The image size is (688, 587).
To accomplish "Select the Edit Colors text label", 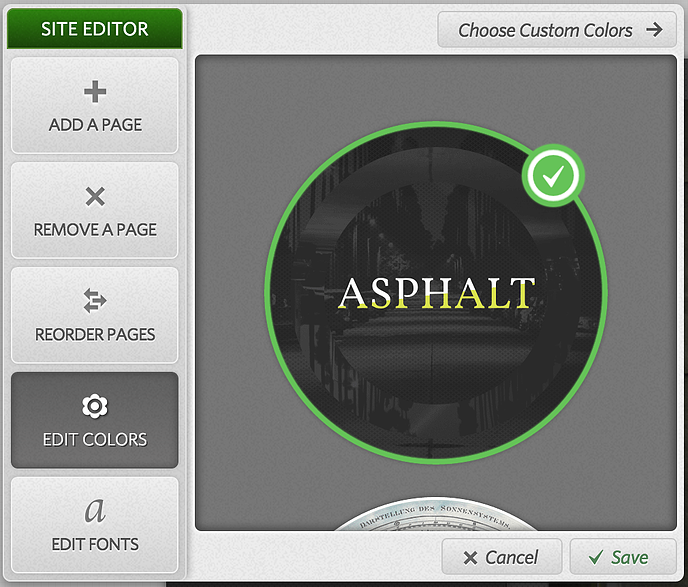I will [95, 439].
